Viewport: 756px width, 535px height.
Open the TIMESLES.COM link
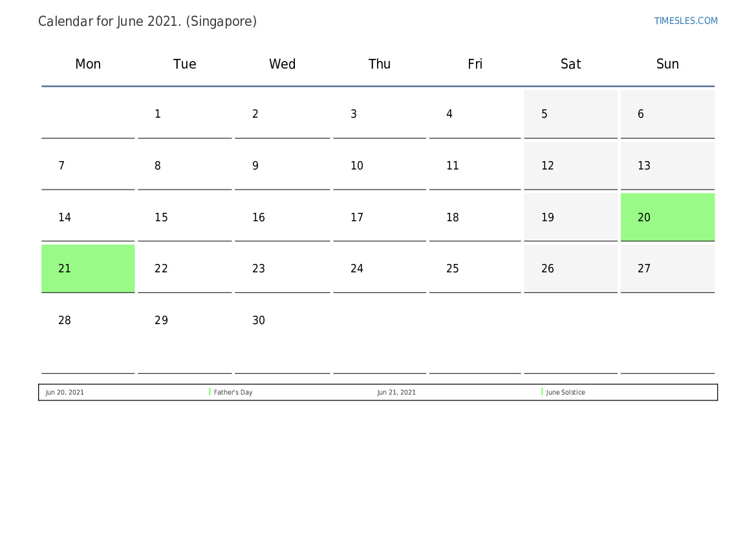(x=686, y=21)
